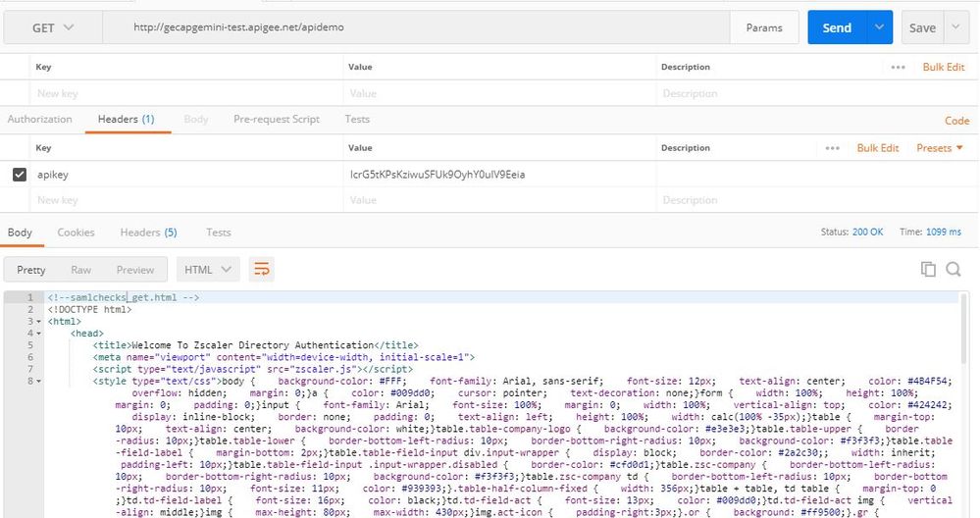Fill in params Description field
The width and height of the screenshot is (980, 518).
(x=815, y=93)
